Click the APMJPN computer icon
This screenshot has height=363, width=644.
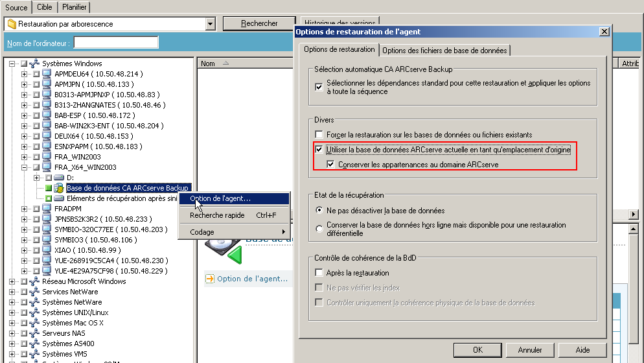(47, 84)
